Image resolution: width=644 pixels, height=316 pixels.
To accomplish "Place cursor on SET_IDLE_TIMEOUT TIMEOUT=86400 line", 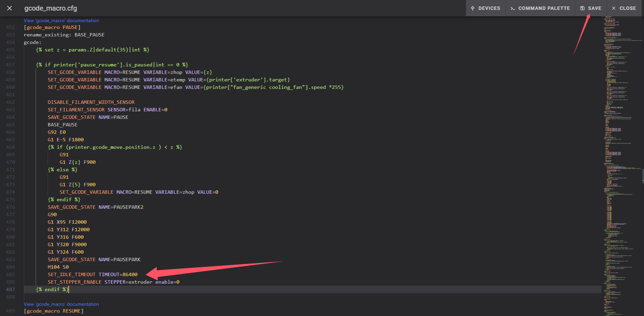I will (92, 274).
